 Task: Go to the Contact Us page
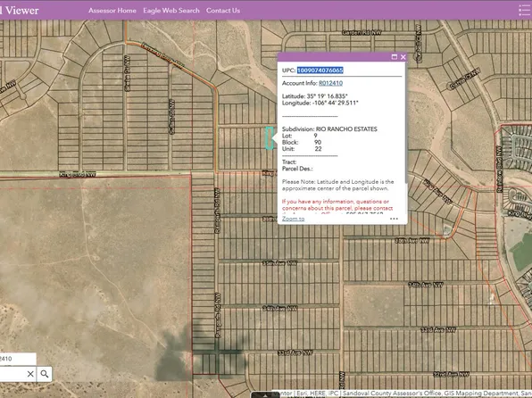(223, 11)
